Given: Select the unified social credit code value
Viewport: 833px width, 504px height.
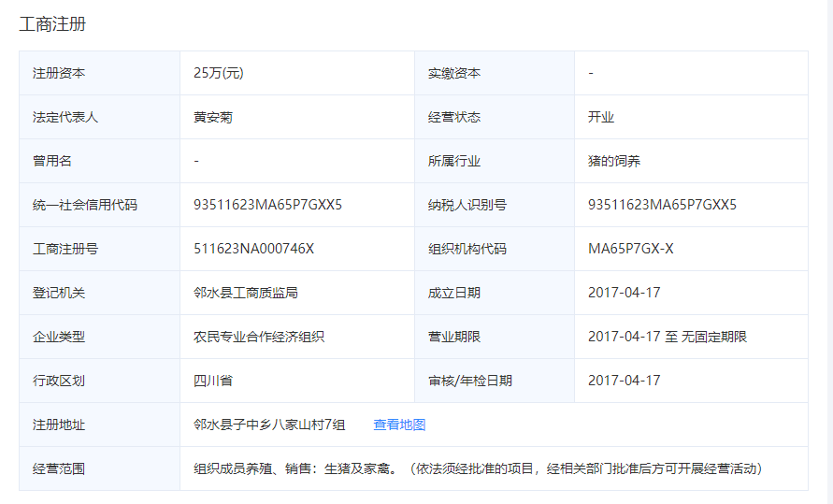Looking at the screenshot, I should [267, 205].
